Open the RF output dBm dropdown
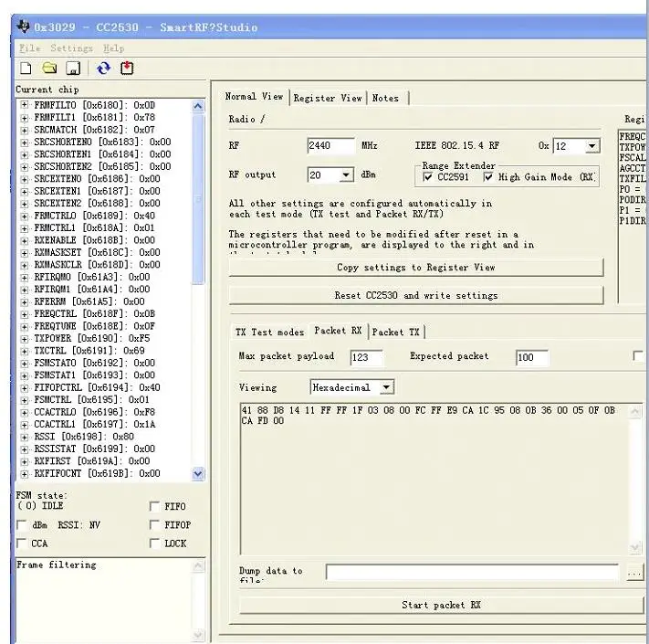 pos(346,174)
